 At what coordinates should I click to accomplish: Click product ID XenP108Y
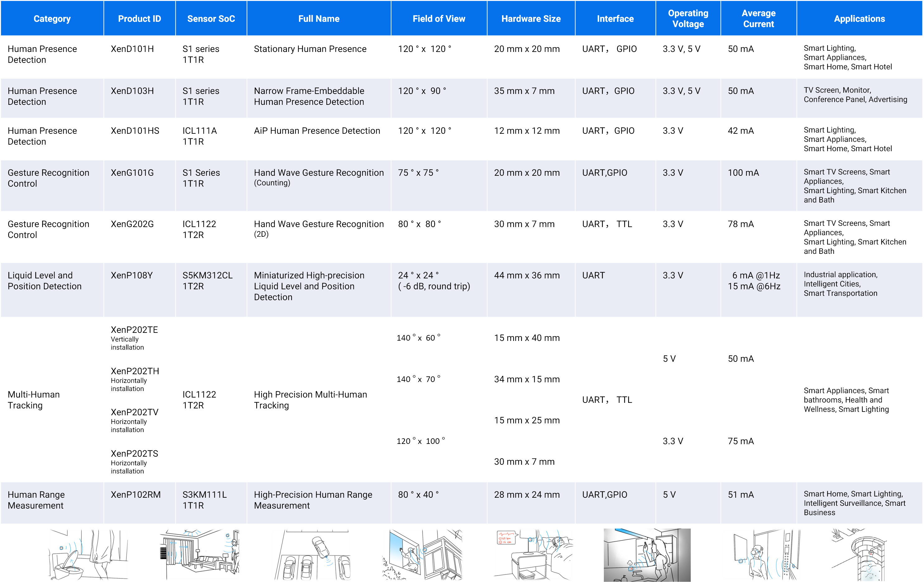pyautogui.click(x=132, y=275)
